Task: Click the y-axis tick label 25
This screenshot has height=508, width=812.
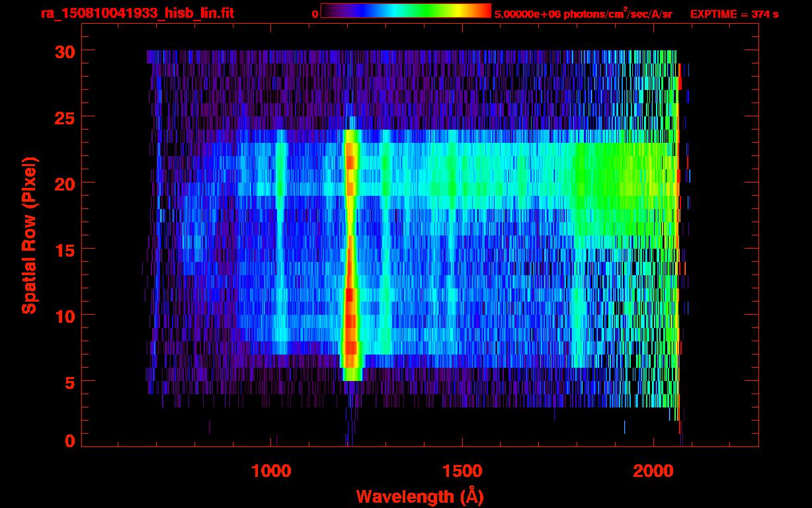Action: pyautogui.click(x=63, y=117)
